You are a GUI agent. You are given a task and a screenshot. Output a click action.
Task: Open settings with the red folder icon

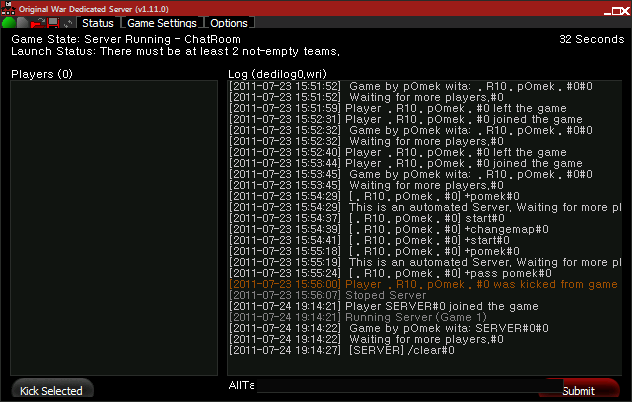(38, 23)
